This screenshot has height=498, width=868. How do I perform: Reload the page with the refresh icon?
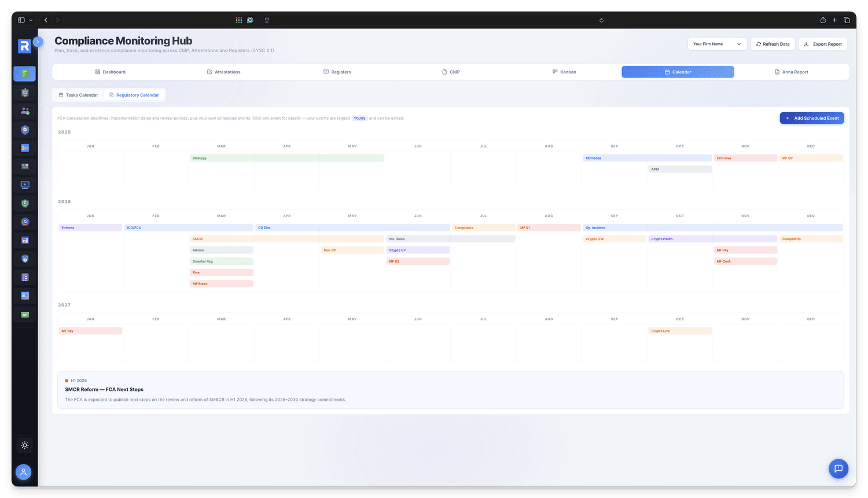601,20
